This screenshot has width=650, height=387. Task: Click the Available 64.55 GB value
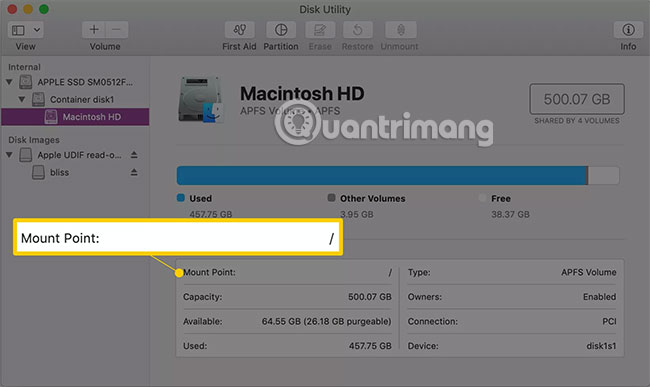tap(326, 321)
